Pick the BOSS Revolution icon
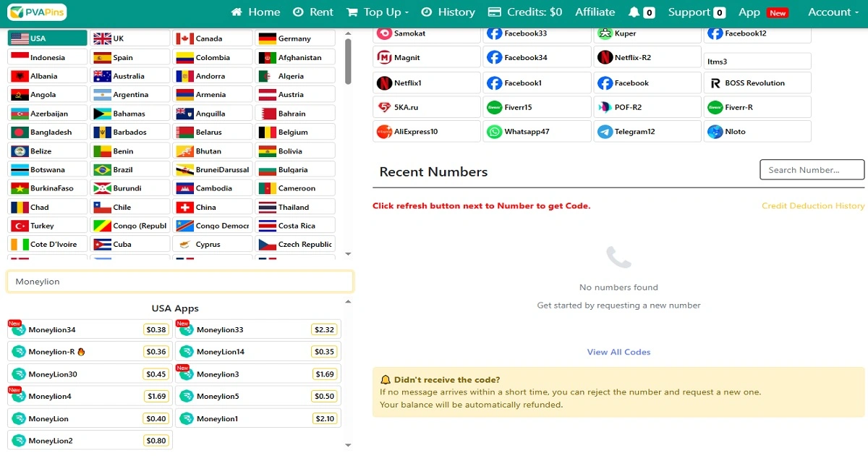Screen dimensions: 868x456 tap(715, 83)
